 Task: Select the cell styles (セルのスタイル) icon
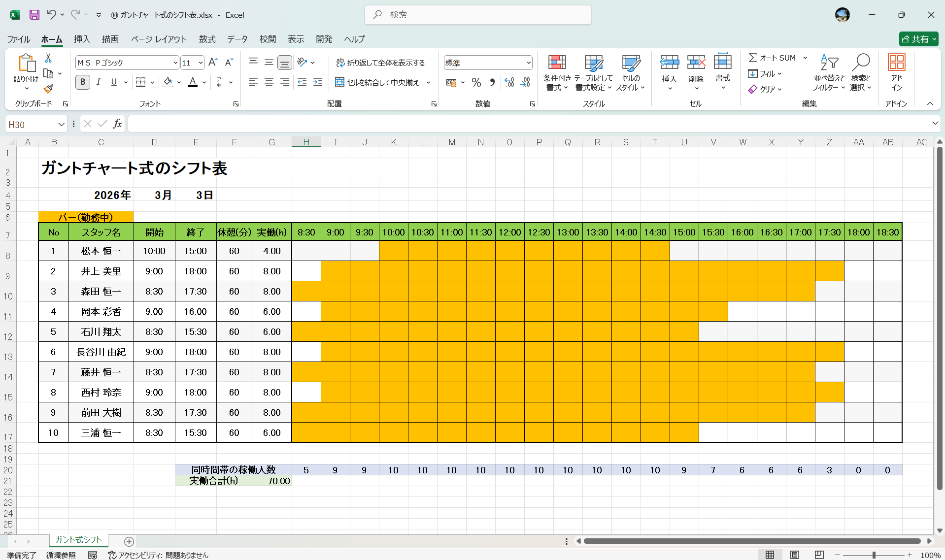point(630,73)
